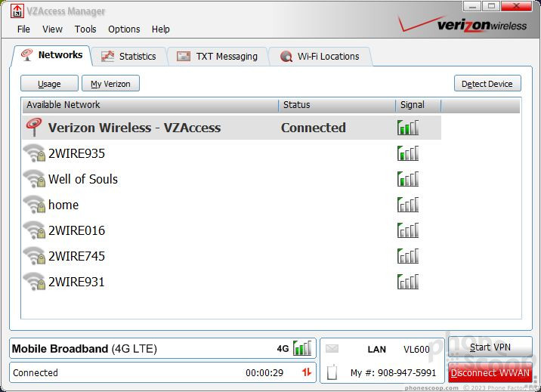Click the signal strength bars for 2WIRE931
Viewport: 541px width, 392px height.
[x=408, y=282]
